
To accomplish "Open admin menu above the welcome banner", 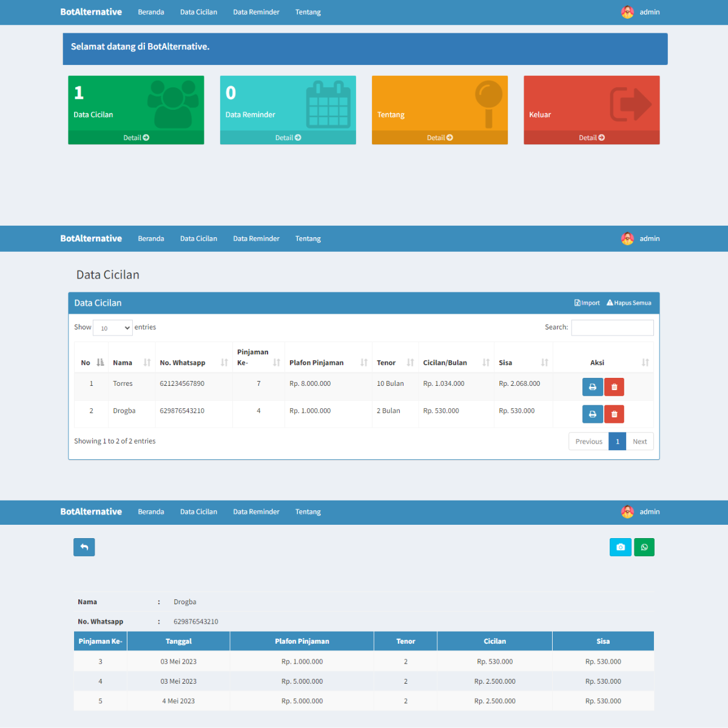I will pos(641,12).
